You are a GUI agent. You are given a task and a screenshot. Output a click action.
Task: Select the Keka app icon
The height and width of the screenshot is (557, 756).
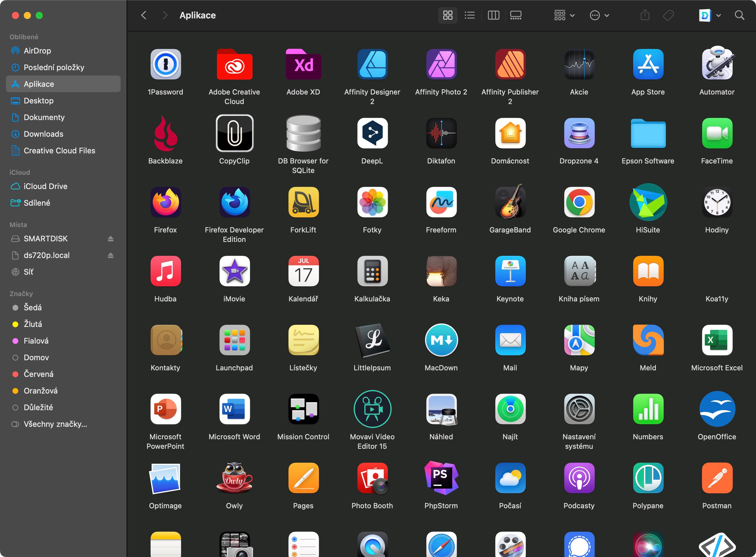tap(441, 271)
